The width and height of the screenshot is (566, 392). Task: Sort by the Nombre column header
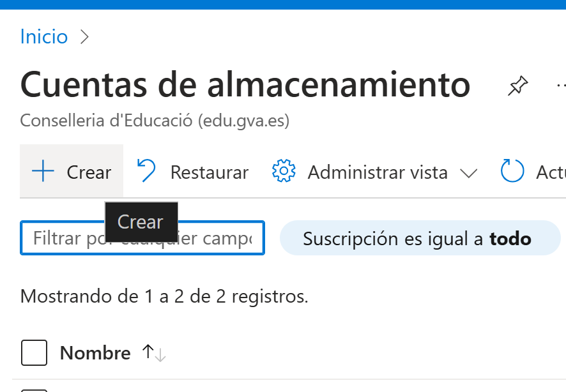click(95, 352)
